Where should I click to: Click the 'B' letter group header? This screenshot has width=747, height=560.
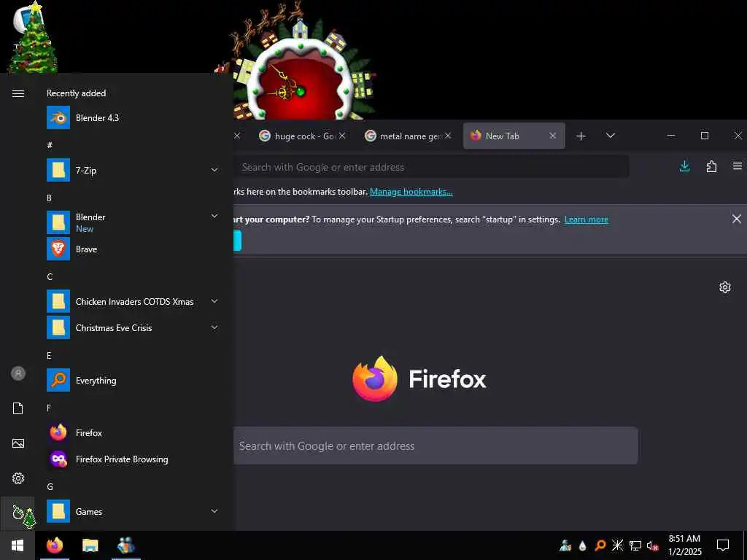(49, 198)
